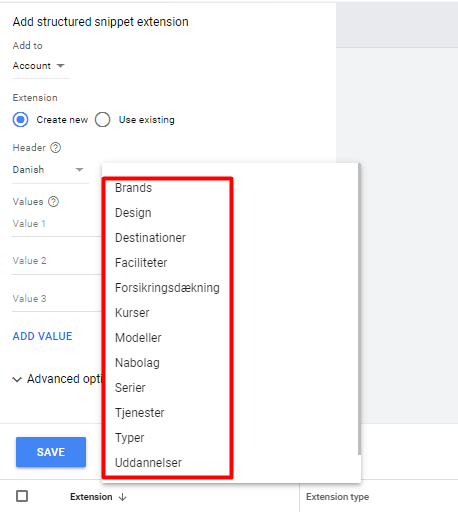This screenshot has height=512, width=458.
Task: Pick Forsikringsdækning header option
Action: [167, 288]
